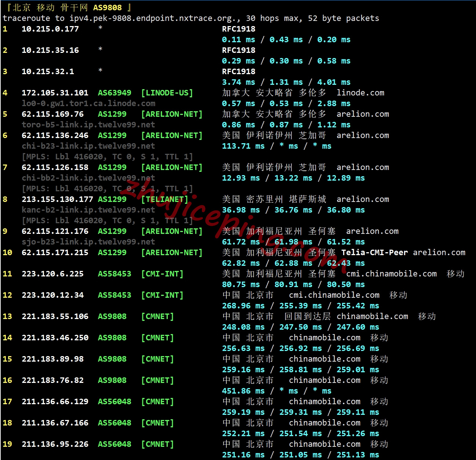Click IP address 213.155.130.177
Image resolution: width=476 pixels, height=460 pixels.
point(57,199)
